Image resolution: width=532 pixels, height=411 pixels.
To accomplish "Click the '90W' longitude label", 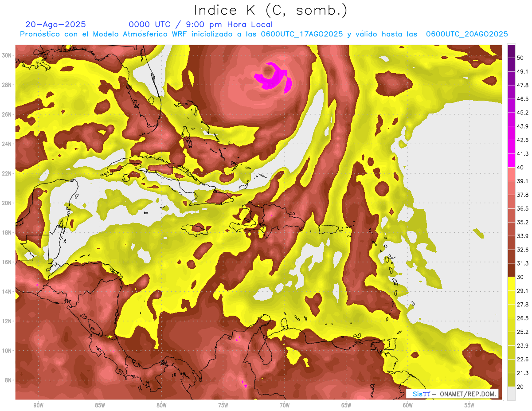I will click(x=38, y=405).
